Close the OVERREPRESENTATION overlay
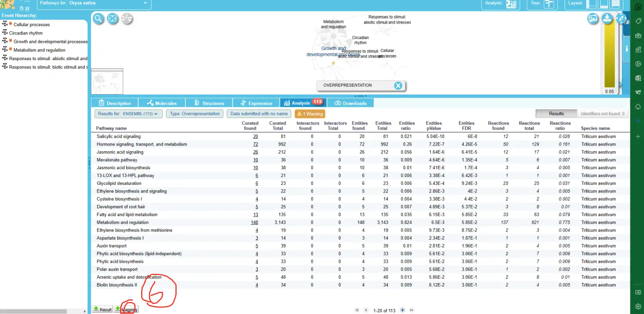 pyautogui.click(x=398, y=85)
